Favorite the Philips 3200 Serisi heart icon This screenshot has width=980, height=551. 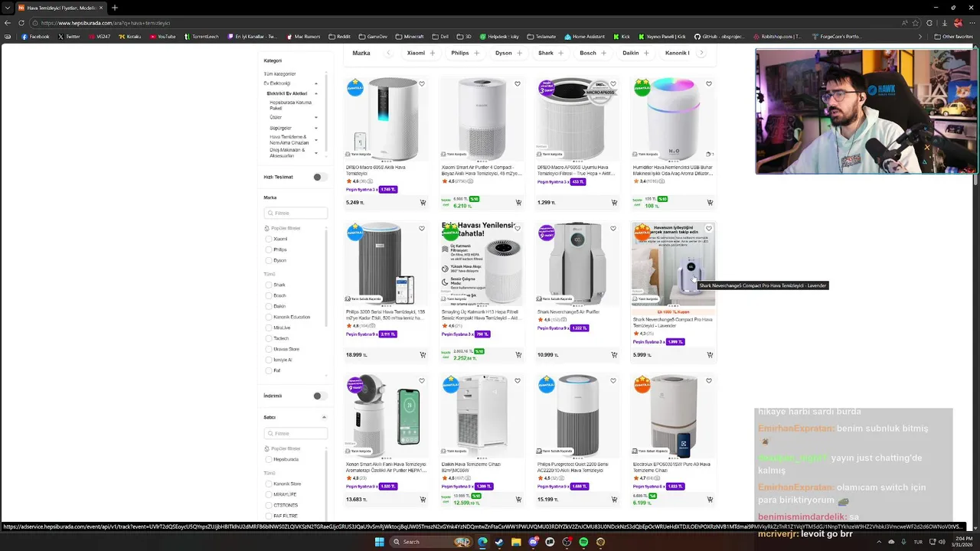click(x=422, y=229)
